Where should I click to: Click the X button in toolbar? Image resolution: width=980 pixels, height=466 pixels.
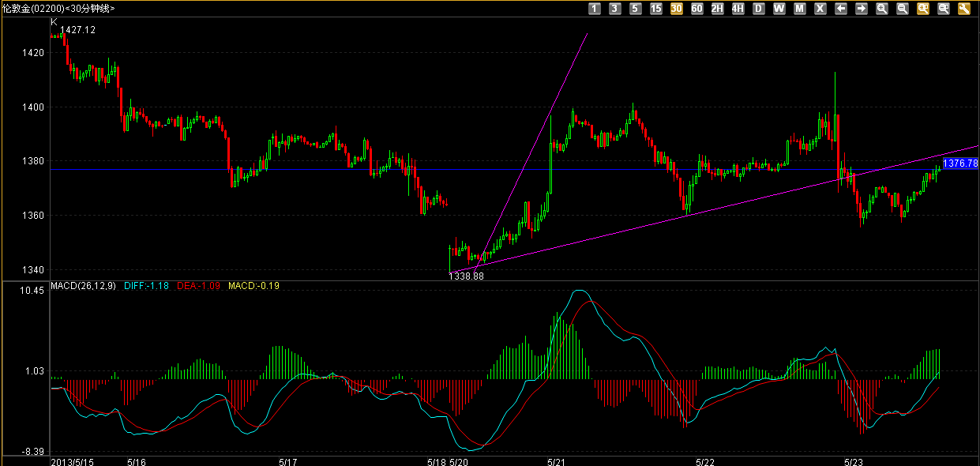point(820,9)
